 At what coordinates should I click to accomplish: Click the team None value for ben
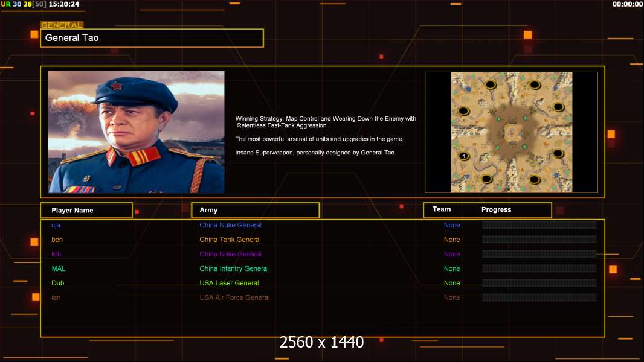[452, 240]
